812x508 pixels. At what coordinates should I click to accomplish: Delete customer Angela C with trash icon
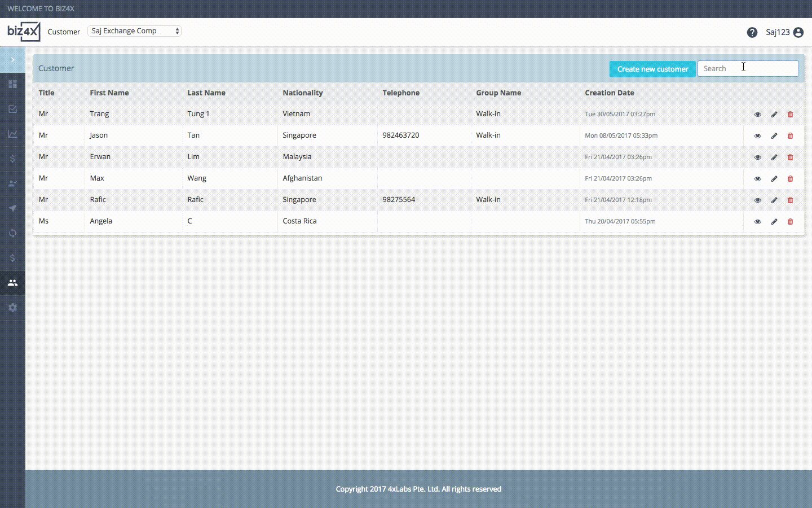(791, 221)
